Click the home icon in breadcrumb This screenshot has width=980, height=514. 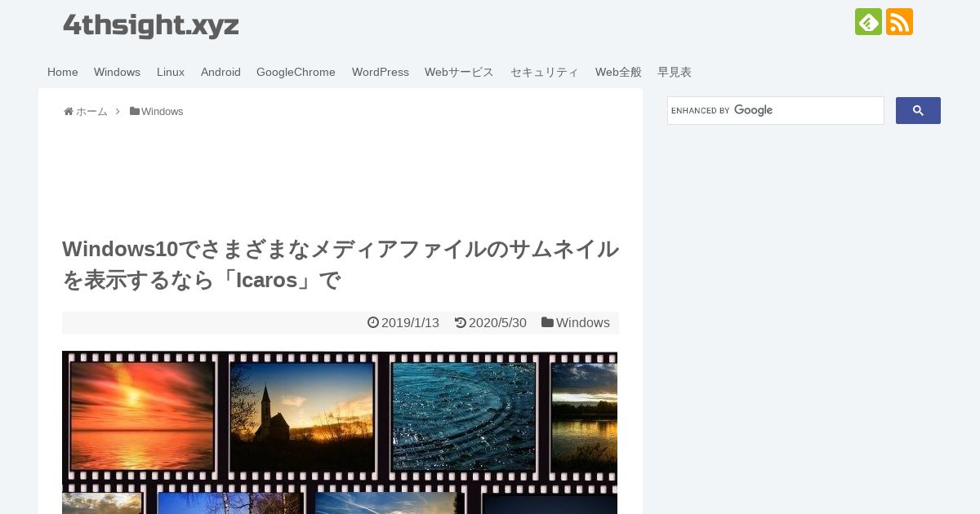68,112
